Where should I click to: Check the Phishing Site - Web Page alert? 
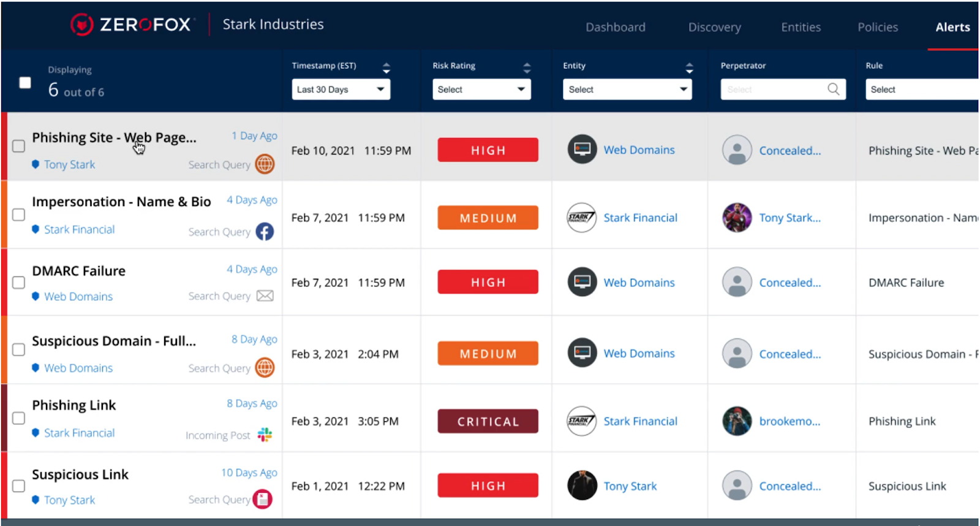point(19,146)
